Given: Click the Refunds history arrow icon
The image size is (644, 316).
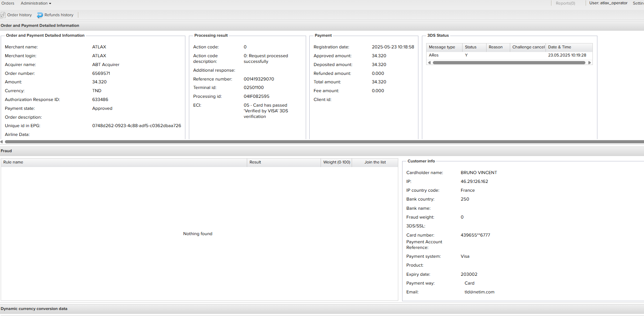Looking at the screenshot, I should pos(40,15).
